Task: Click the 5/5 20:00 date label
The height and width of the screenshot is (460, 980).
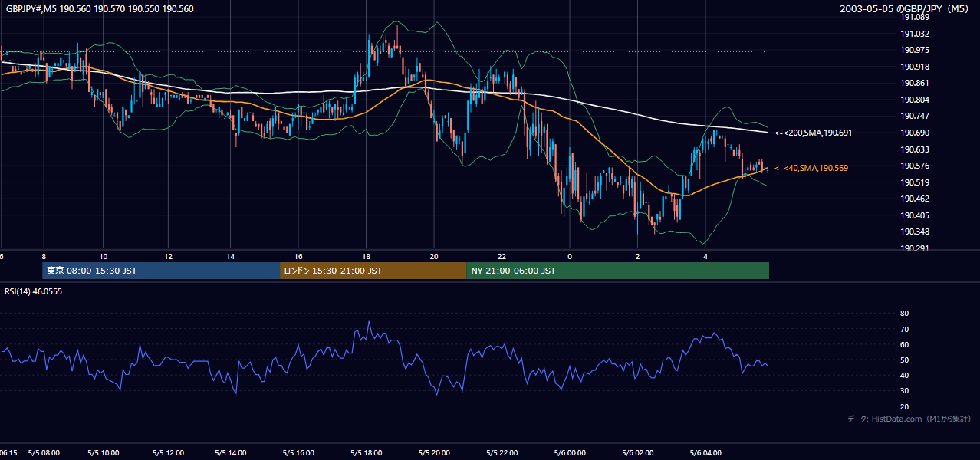Action: point(434,453)
